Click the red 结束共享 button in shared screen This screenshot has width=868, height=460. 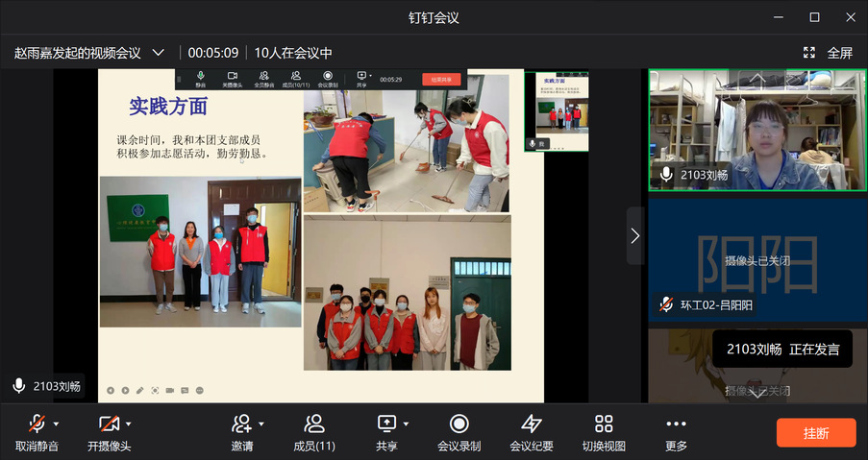coord(441,80)
